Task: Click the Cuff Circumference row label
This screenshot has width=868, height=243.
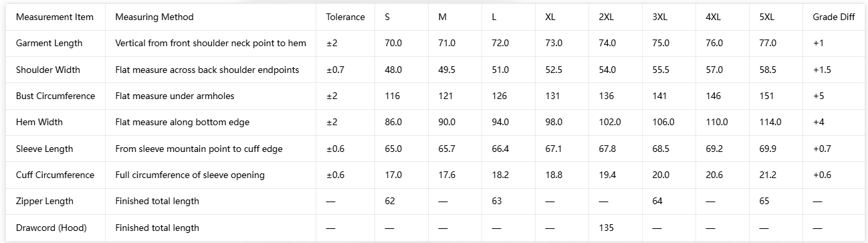Action: click(56, 175)
